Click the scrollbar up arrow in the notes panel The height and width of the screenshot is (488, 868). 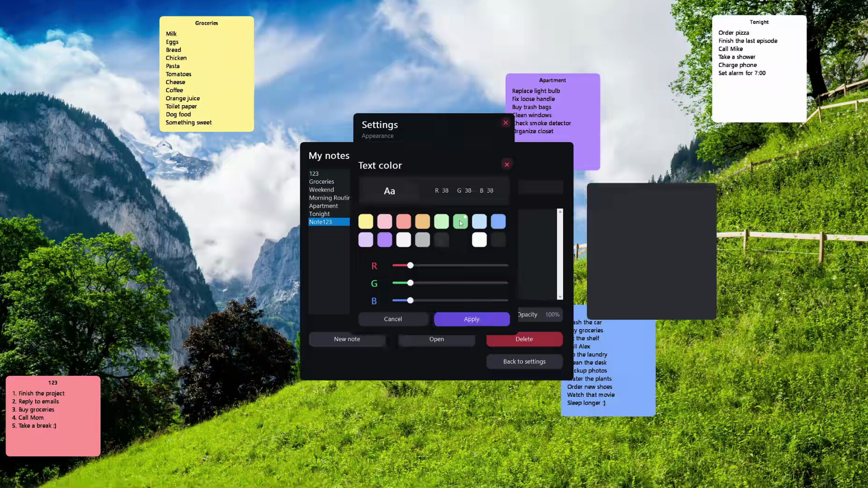point(560,211)
